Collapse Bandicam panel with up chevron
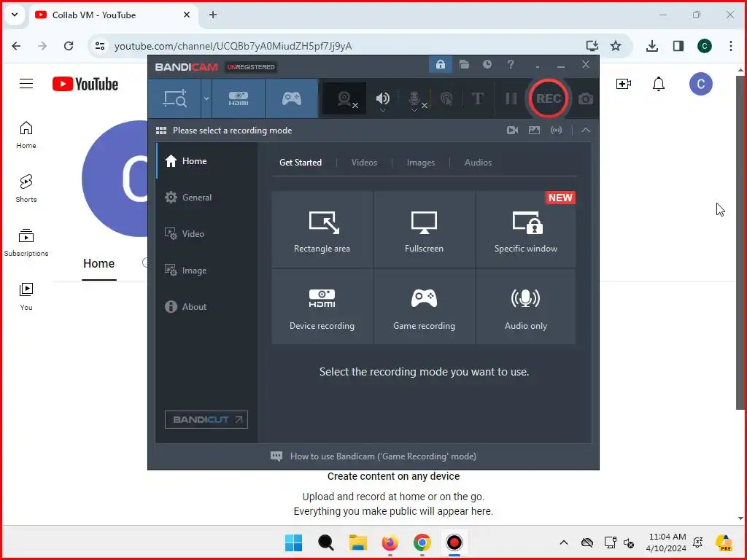 pos(586,130)
